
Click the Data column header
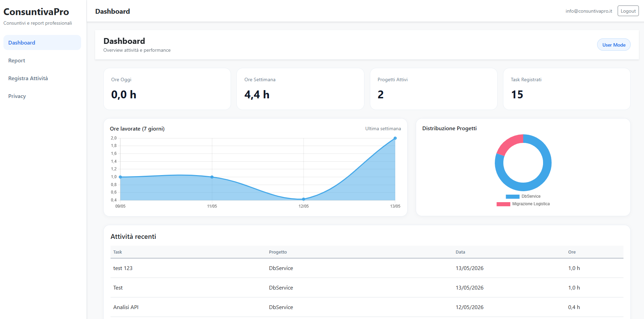tap(460, 252)
